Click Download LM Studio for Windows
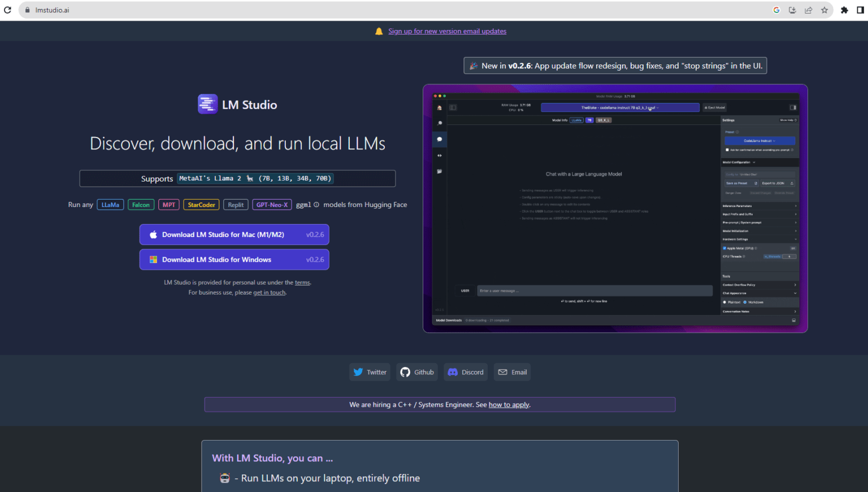The width and height of the screenshot is (868, 492). pos(234,259)
